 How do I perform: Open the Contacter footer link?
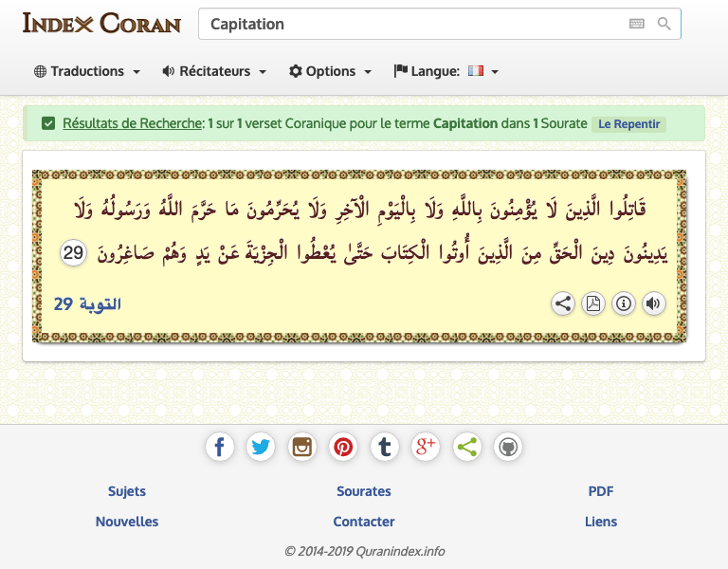(x=364, y=522)
